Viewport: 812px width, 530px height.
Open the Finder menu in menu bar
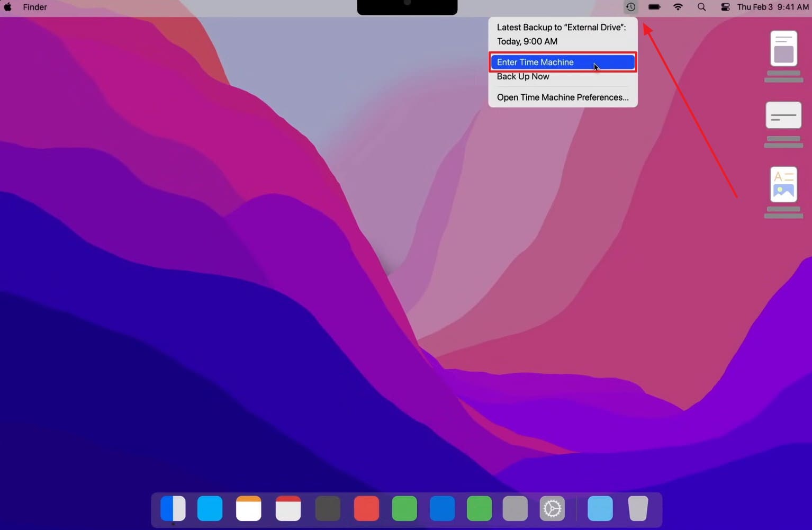(35, 7)
